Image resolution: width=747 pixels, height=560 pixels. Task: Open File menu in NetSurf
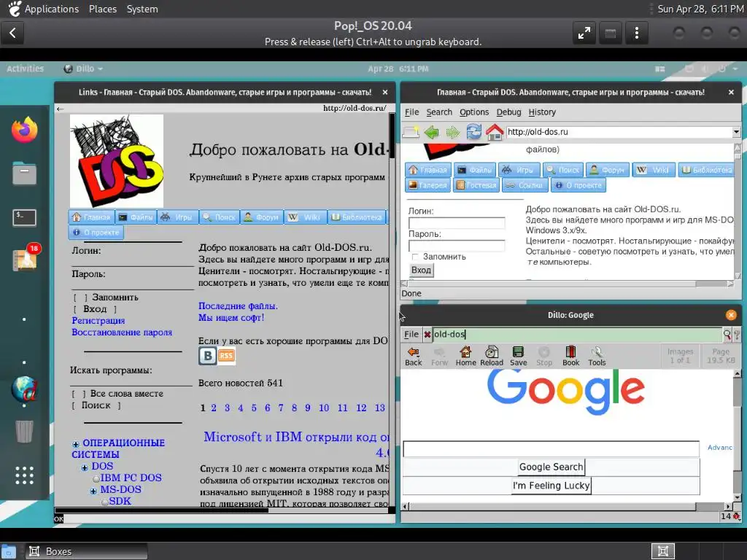coord(411,112)
